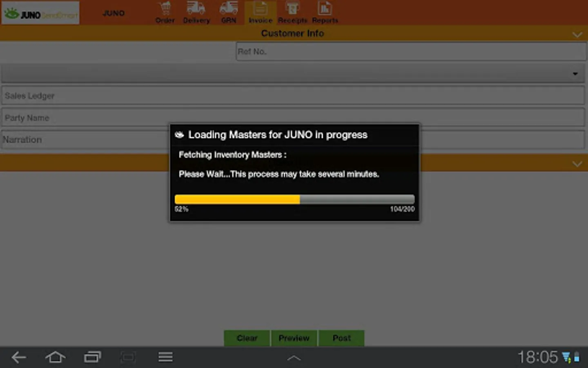Open the empty dropdown below Ref No.

click(x=293, y=74)
